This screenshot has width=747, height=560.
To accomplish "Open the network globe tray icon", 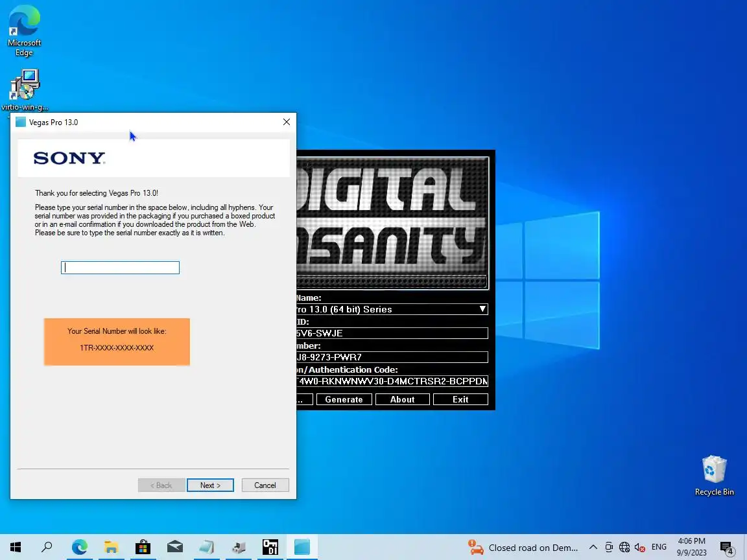I will click(624, 547).
